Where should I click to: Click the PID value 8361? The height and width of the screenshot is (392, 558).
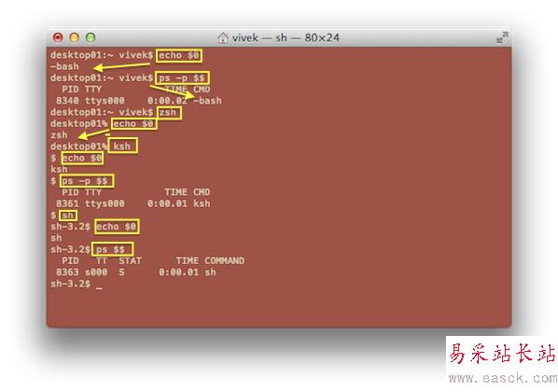(x=67, y=203)
